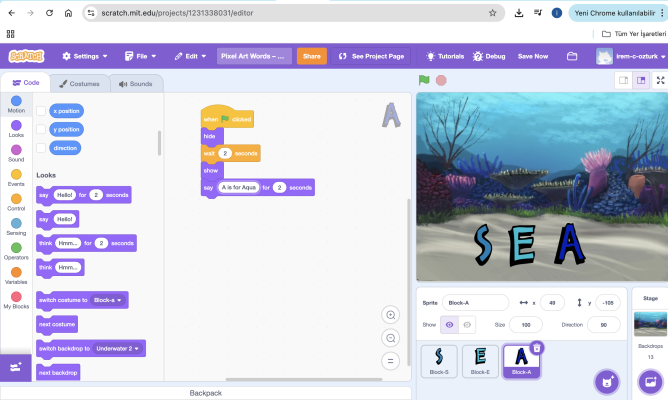Open My Stuff folder icon
This screenshot has height=400, width=668.
[x=572, y=56]
